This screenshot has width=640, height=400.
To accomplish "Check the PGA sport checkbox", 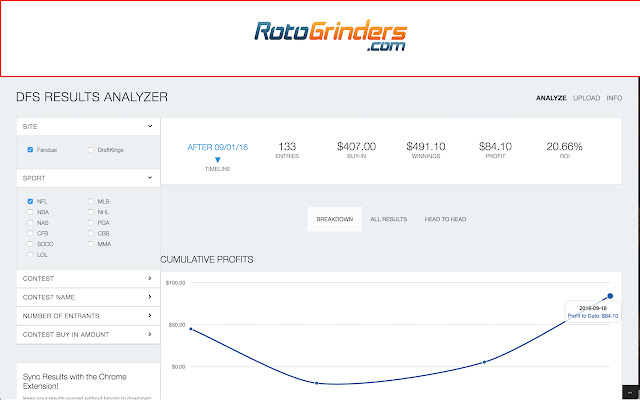I will click(x=91, y=222).
